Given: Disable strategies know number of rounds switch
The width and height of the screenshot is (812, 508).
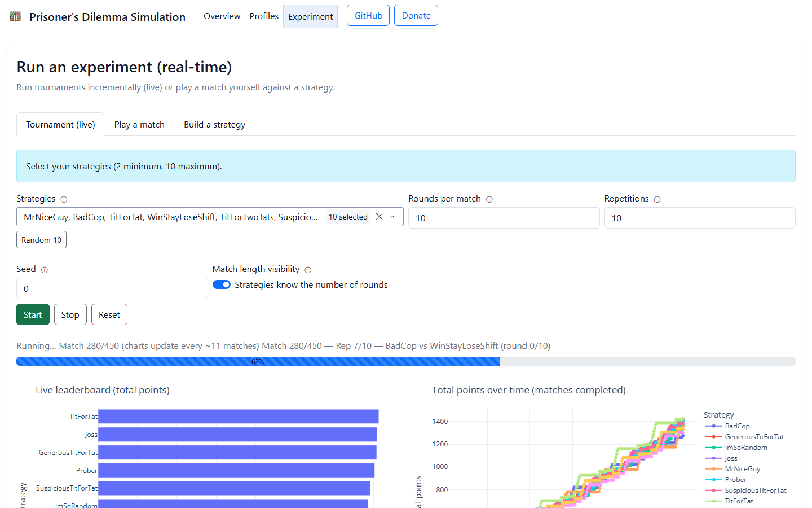Looking at the screenshot, I should [x=222, y=284].
